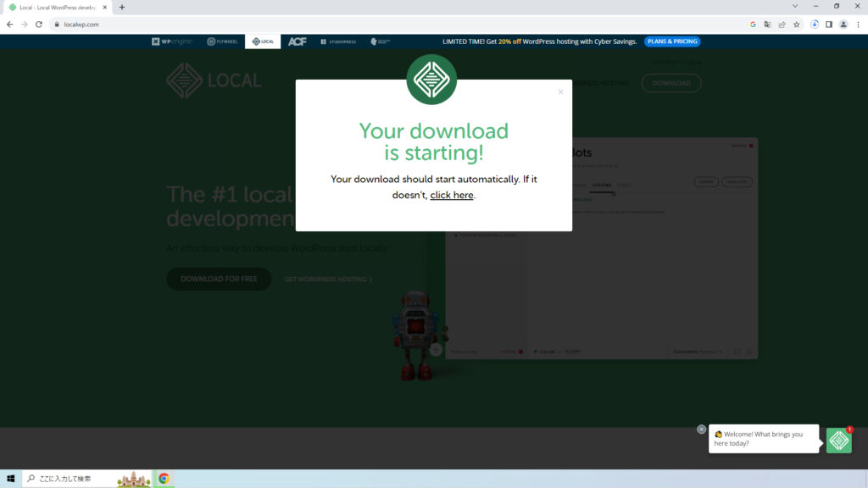Open Windows Start menu
Screen dimensions: 868x488
pos(10,479)
